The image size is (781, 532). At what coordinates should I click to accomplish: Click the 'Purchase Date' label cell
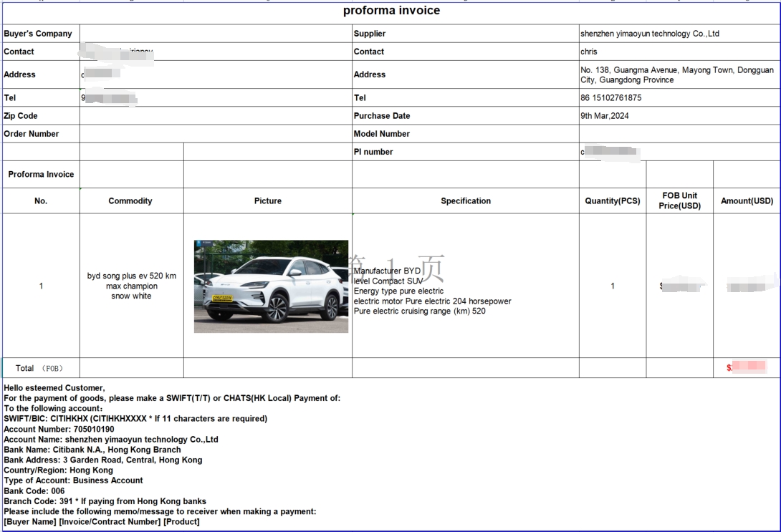[465, 115]
